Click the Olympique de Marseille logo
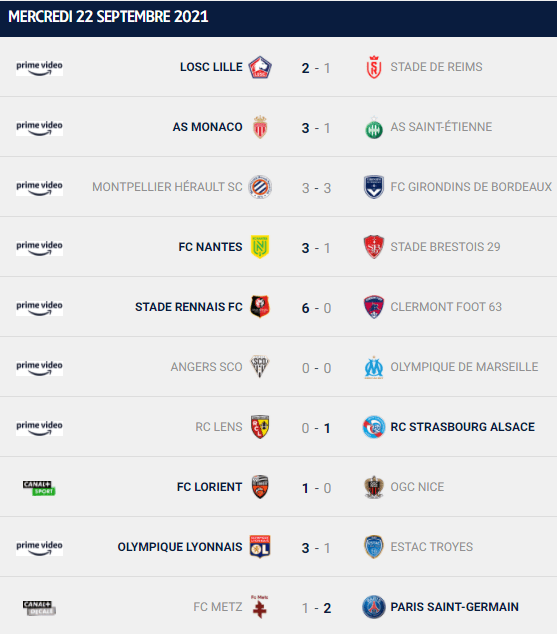The width and height of the screenshot is (557, 634). 374,367
